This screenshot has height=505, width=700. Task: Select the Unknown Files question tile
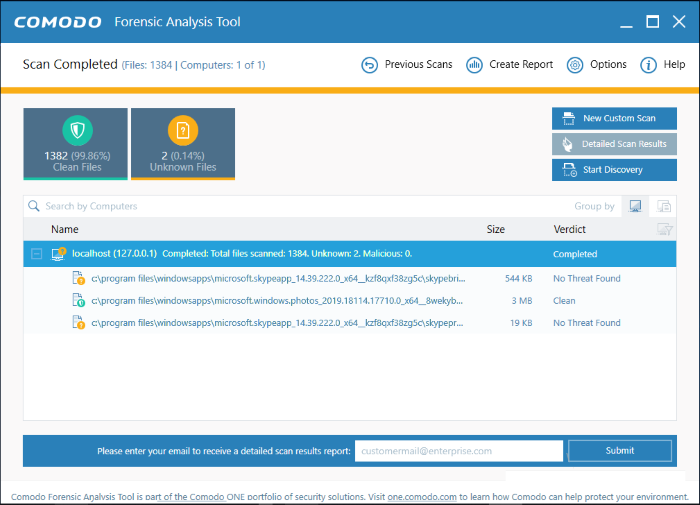[x=183, y=144]
